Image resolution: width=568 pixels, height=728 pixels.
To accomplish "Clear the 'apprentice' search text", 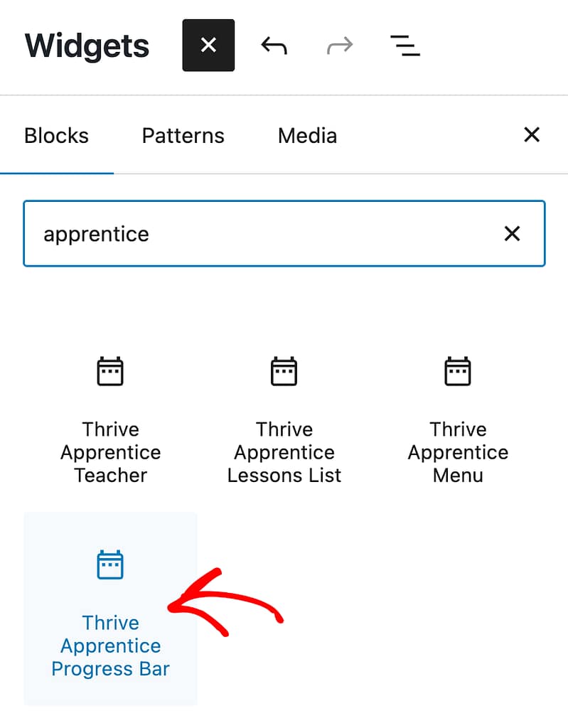I will 512,234.
